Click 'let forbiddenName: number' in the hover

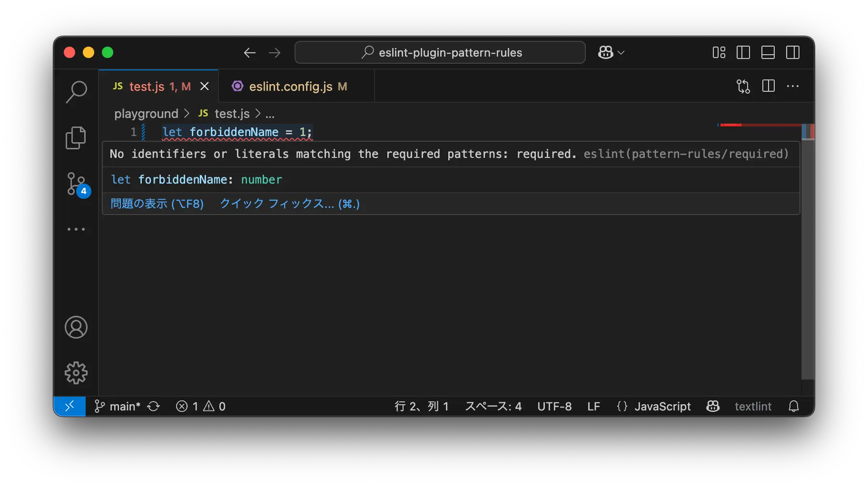(x=197, y=179)
